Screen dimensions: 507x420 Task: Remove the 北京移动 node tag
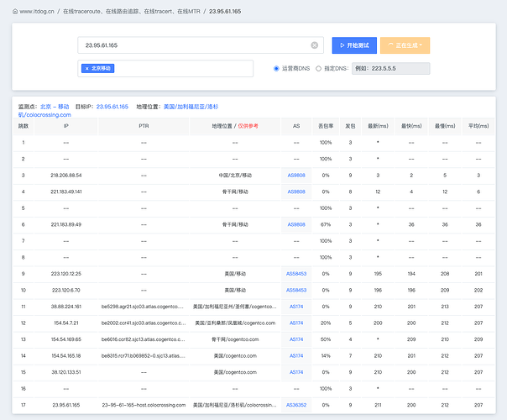click(86, 69)
